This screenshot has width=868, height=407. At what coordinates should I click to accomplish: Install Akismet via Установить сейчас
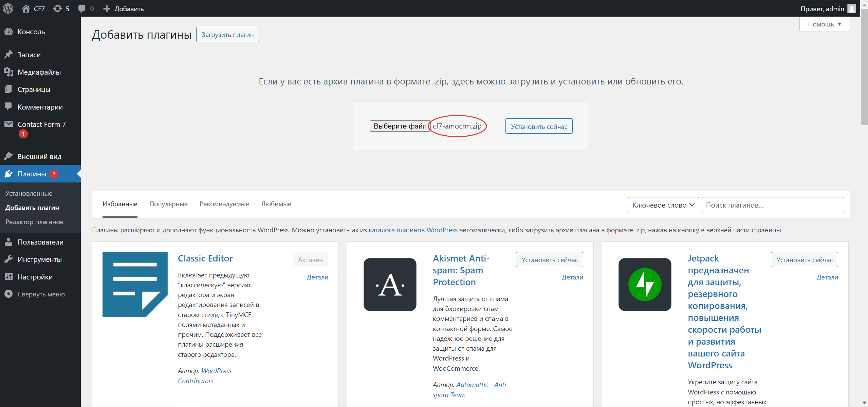[549, 259]
